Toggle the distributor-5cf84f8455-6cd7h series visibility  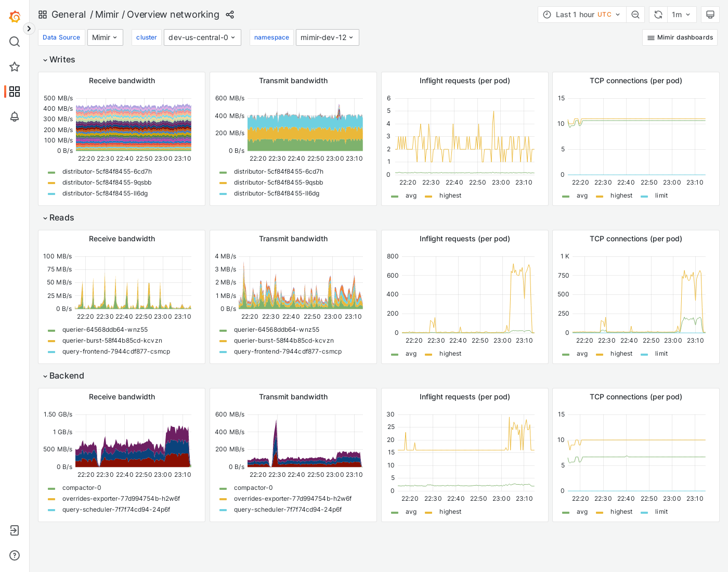(x=107, y=171)
